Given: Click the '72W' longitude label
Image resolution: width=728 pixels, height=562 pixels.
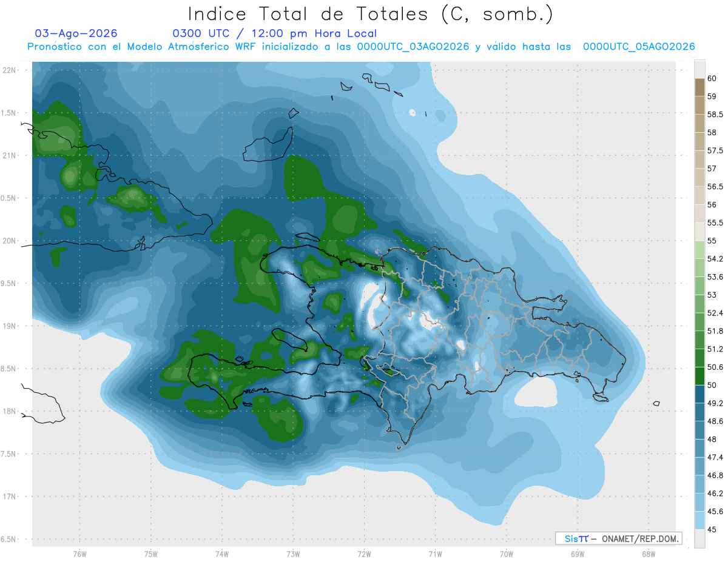Looking at the screenshot, I should [x=364, y=554].
